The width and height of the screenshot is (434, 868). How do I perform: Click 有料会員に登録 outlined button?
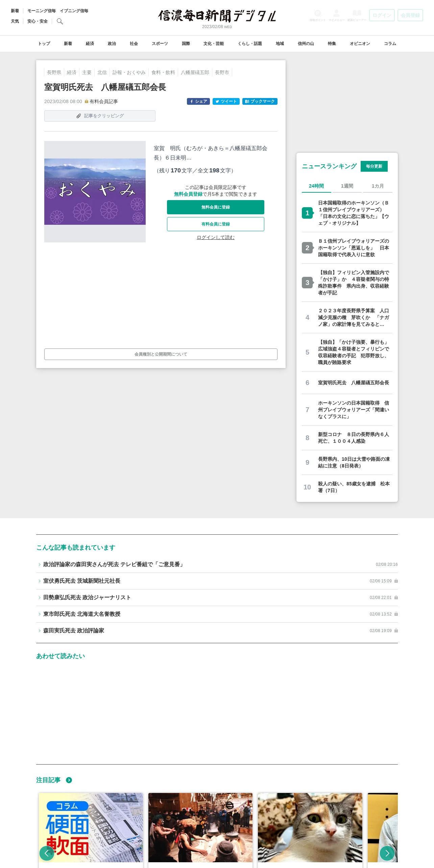click(x=216, y=224)
